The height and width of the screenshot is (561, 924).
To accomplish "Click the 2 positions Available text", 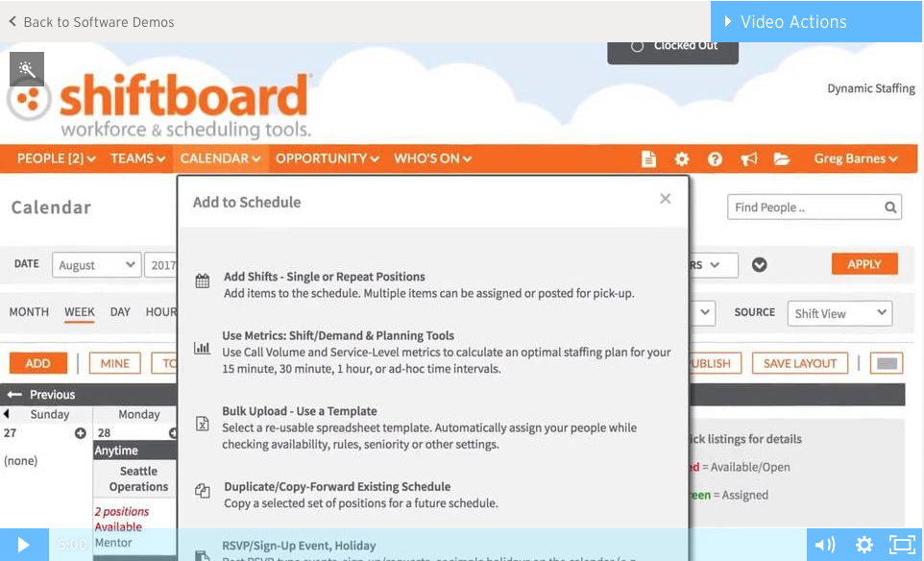I will (x=122, y=519).
